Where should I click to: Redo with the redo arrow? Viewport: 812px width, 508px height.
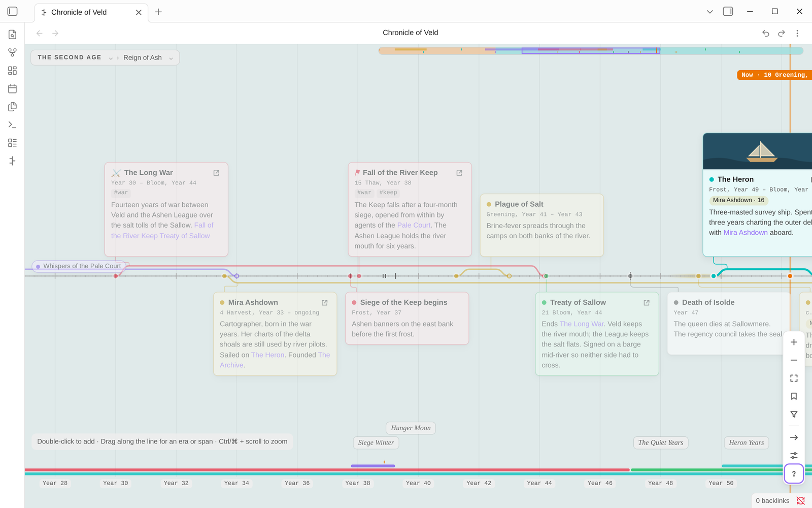[782, 33]
